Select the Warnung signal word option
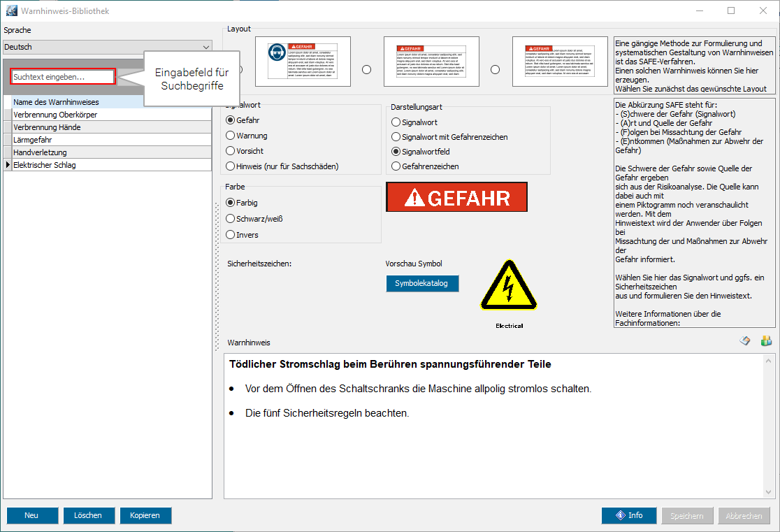 (x=231, y=136)
